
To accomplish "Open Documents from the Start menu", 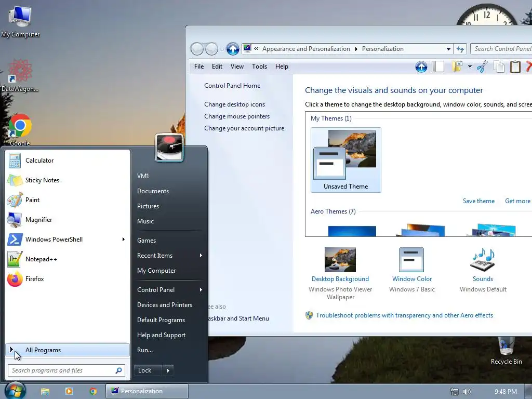I will click(x=153, y=191).
